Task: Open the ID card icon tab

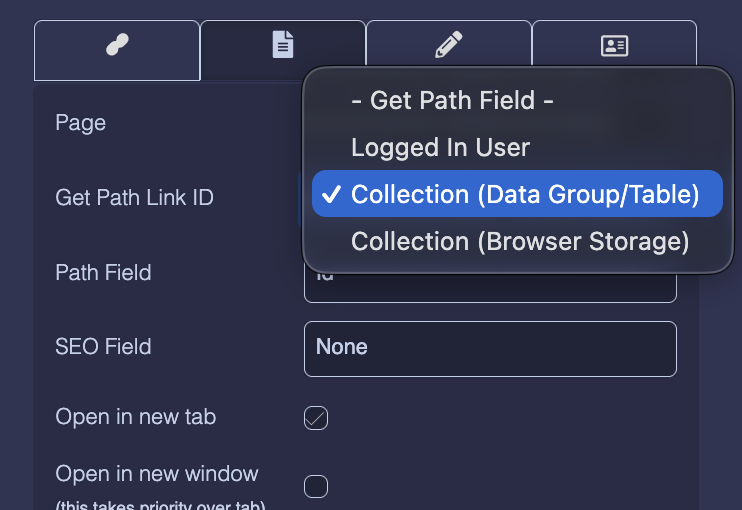Action: pyautogui.click(x=614, y=46)
